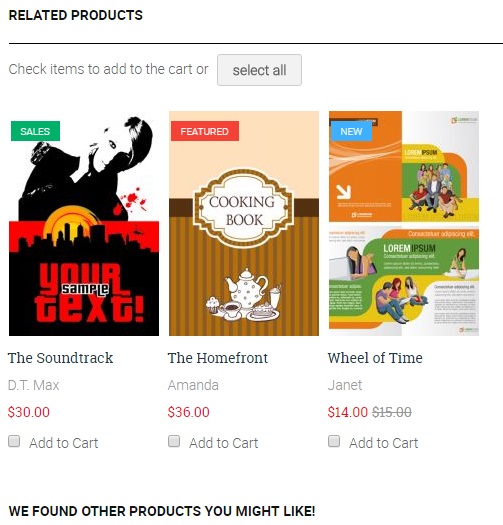Viewport: 503px width, 525px height.
Task: Open The Soundtrack product image
Action: coord(84,223)
